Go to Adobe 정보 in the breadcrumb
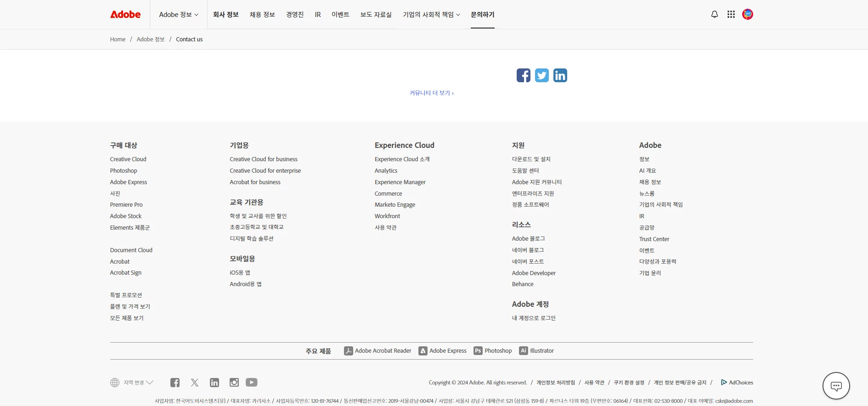Image resolution: width=868 pixels, height=406 pixels. click(x=151, y=39)
